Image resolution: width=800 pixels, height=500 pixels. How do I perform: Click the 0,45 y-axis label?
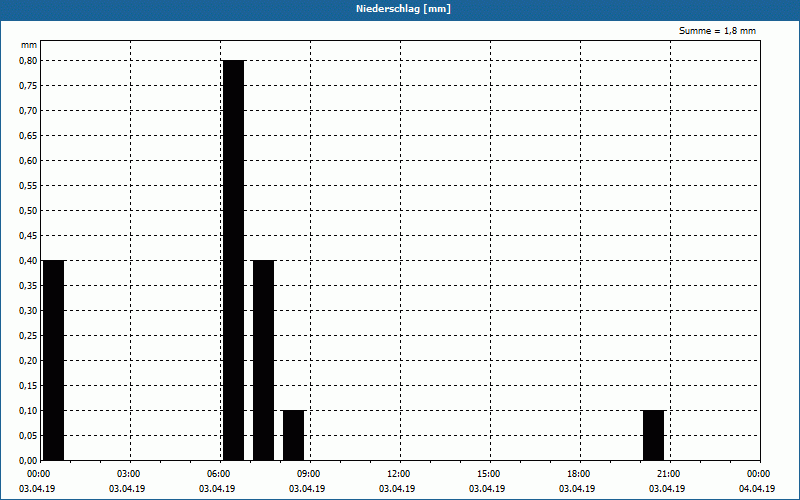28,236
